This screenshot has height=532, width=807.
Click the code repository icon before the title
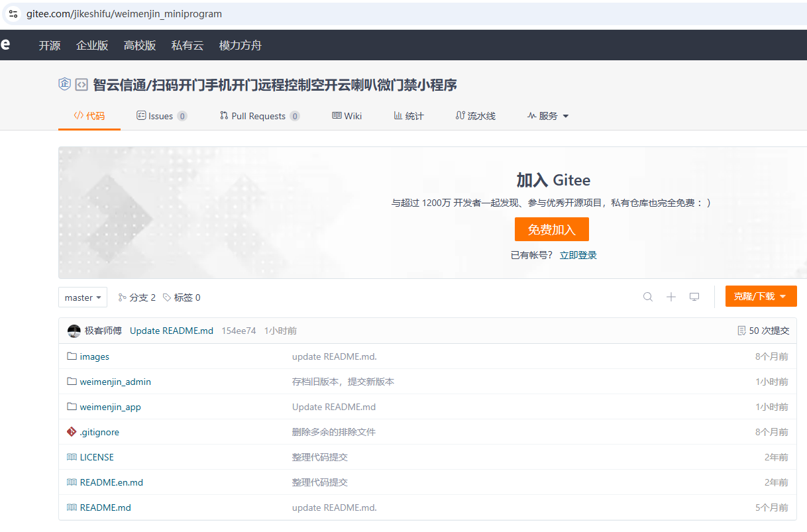(x=81, y=84)
